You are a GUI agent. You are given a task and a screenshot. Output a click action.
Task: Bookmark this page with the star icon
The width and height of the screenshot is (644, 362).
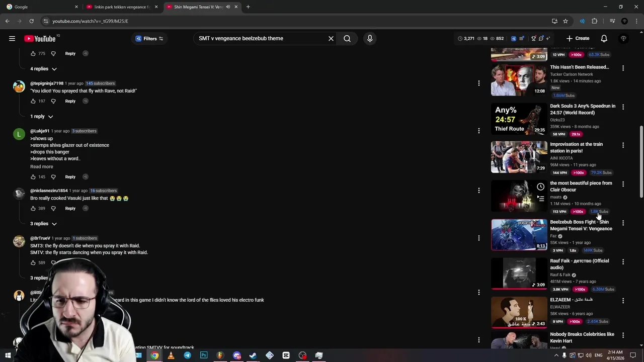point(566,21)
